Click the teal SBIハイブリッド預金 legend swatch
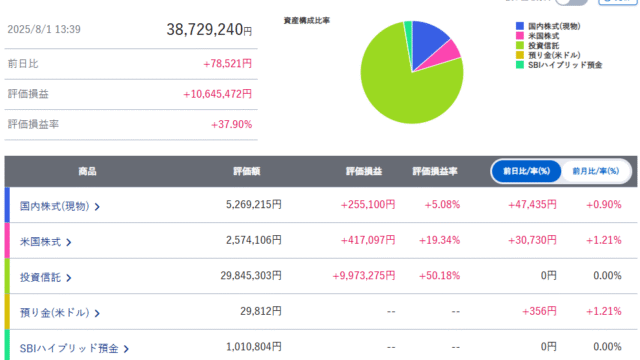The width and height of the screenshot is (640, 360). coord(520,64)
